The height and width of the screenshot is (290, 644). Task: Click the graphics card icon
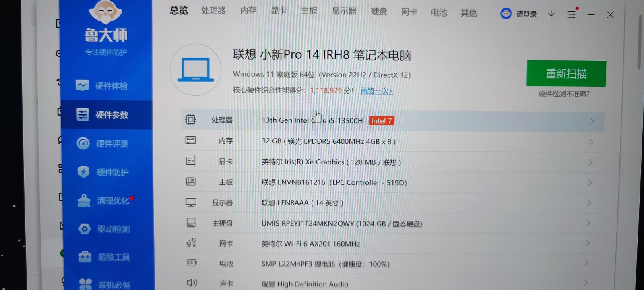[190, 161]
